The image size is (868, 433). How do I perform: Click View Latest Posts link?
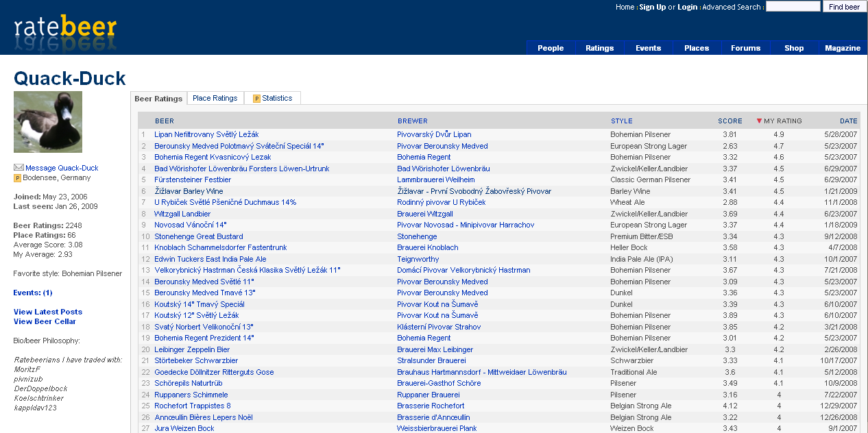pyautogui.click(x=48, y=312)
